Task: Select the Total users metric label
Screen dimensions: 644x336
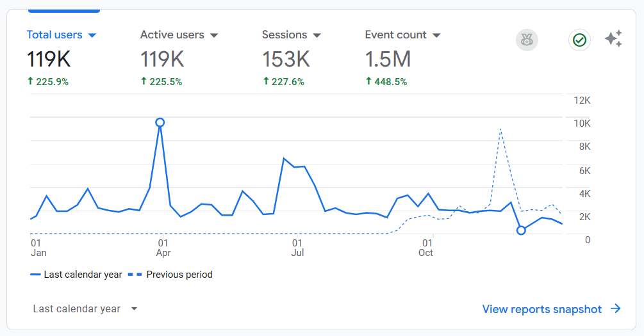Action: (x=54, y=35)
